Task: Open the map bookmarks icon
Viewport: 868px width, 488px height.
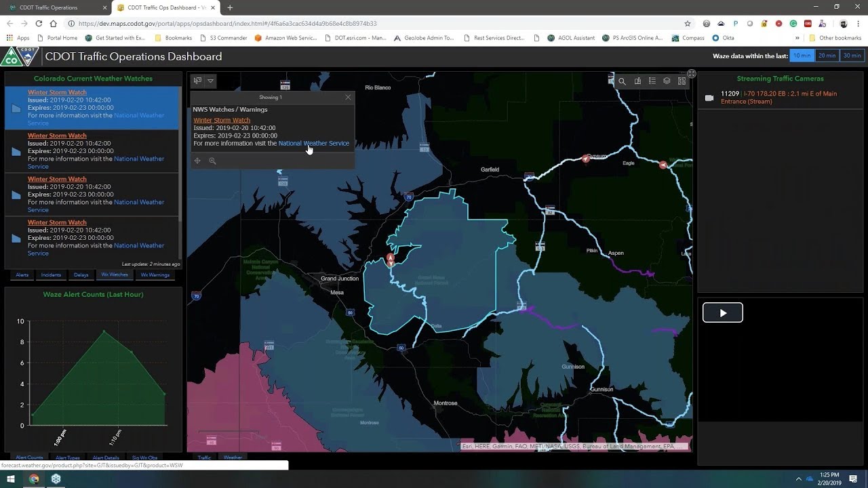Action: click(637, 81)
